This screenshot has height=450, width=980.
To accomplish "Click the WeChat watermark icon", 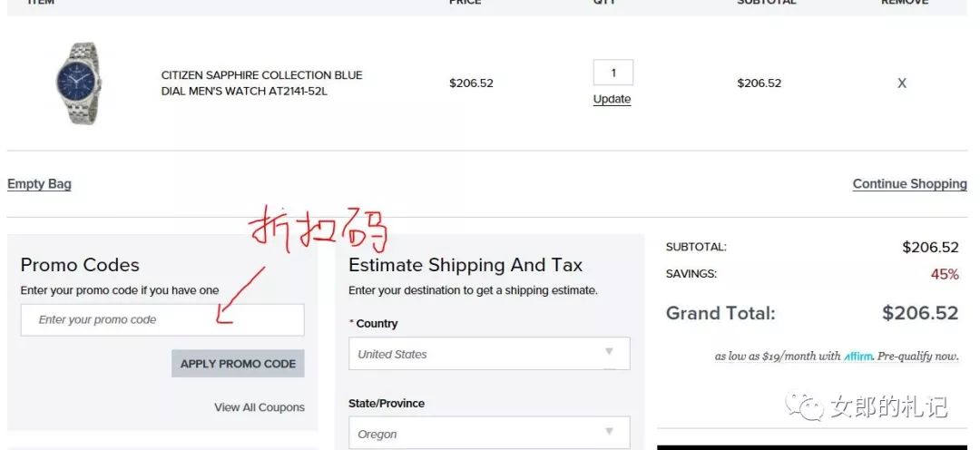I will click(x=805, y=407).
